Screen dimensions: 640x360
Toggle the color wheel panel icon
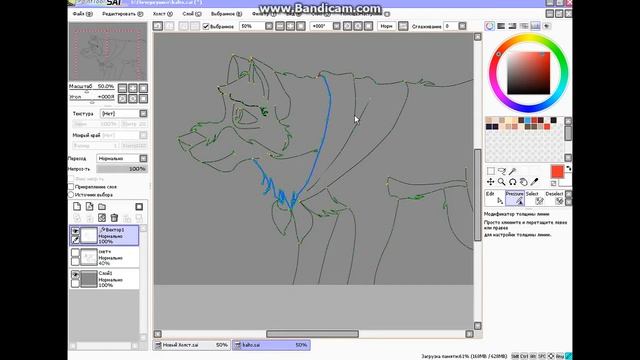pyautogui.click(x=489, y=26)
